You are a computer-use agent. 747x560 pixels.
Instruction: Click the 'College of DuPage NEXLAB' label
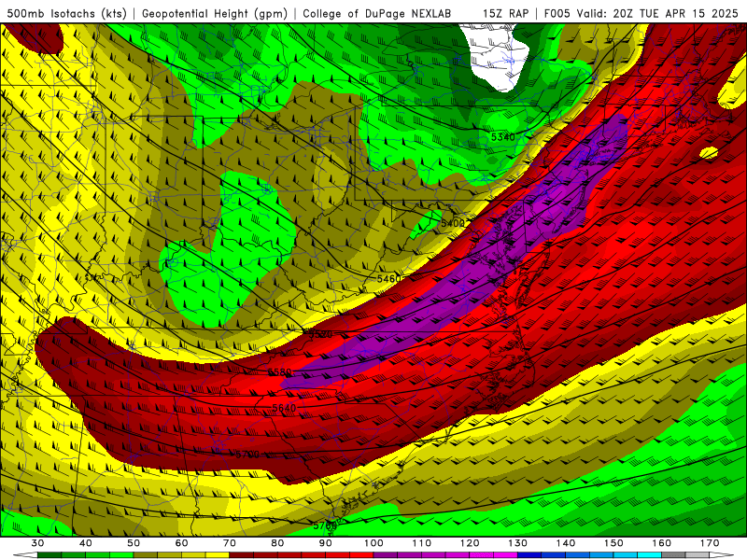coord(376,14)
